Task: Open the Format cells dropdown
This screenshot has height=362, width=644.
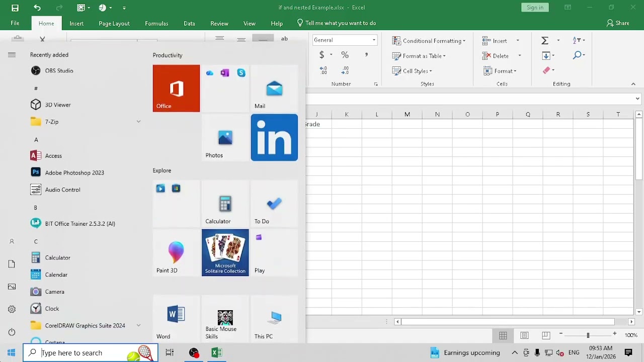Action: [x=500, y=71]
